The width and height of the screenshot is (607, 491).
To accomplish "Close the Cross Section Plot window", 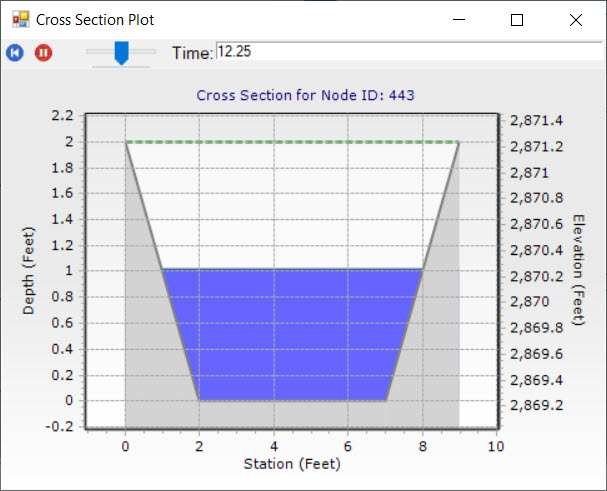I will tap(576, 19).
